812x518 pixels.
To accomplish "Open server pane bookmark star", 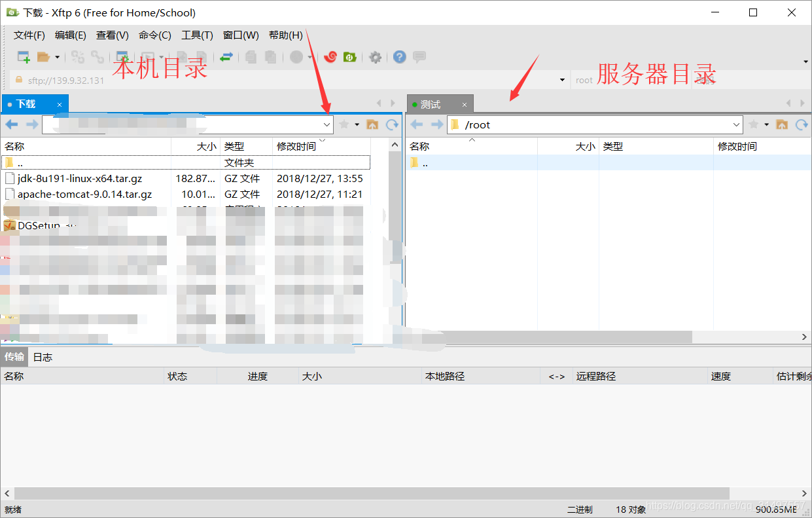I will (754, 124).
